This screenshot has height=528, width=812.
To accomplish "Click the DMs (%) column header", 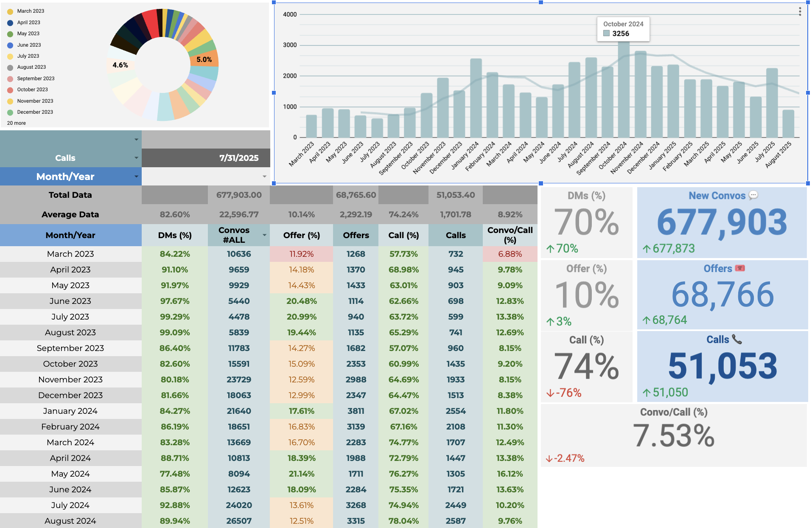I will tap(175, 235).
